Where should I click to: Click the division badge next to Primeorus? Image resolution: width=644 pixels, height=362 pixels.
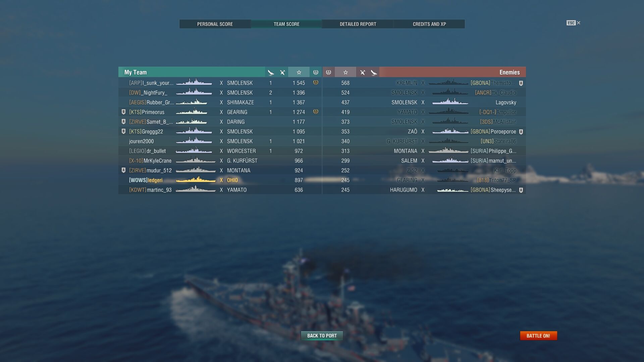(x=123, y=112)
